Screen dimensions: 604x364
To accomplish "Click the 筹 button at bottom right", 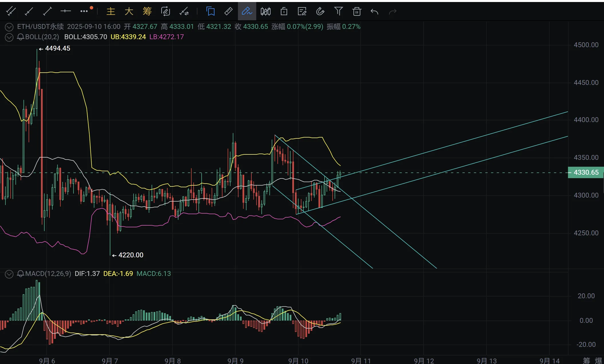I will [586, 360].
